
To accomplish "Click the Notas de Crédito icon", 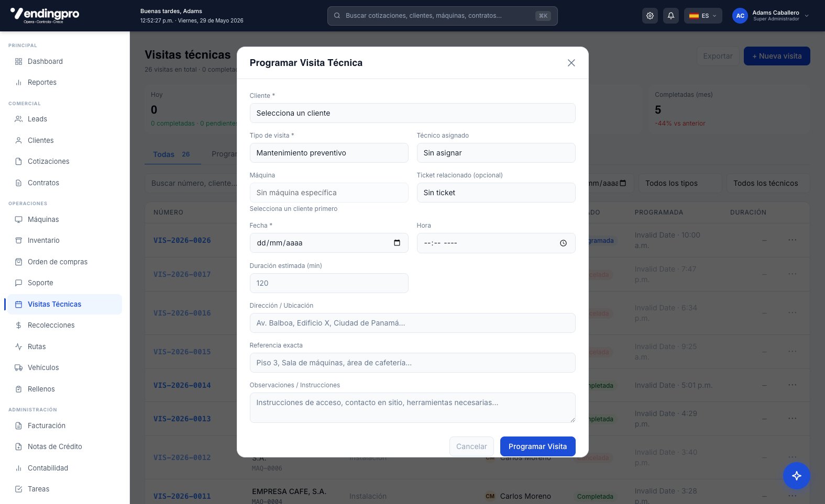I will [x=18, y=446].
